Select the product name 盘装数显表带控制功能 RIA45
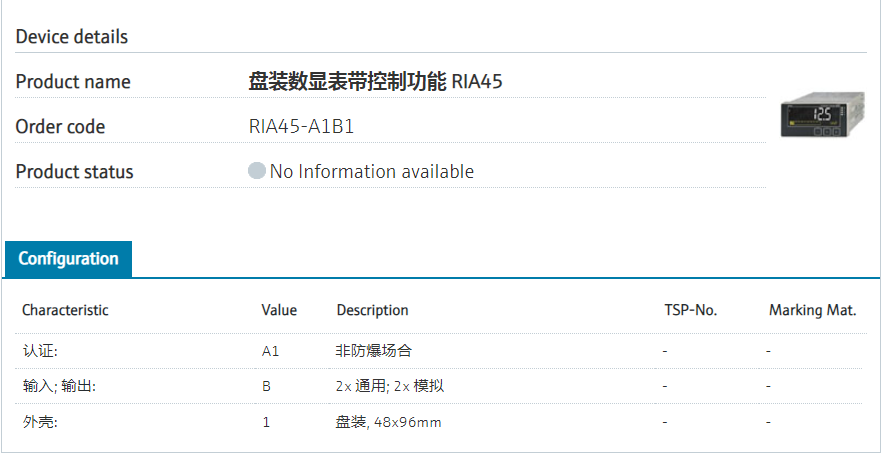 (375, 82)
